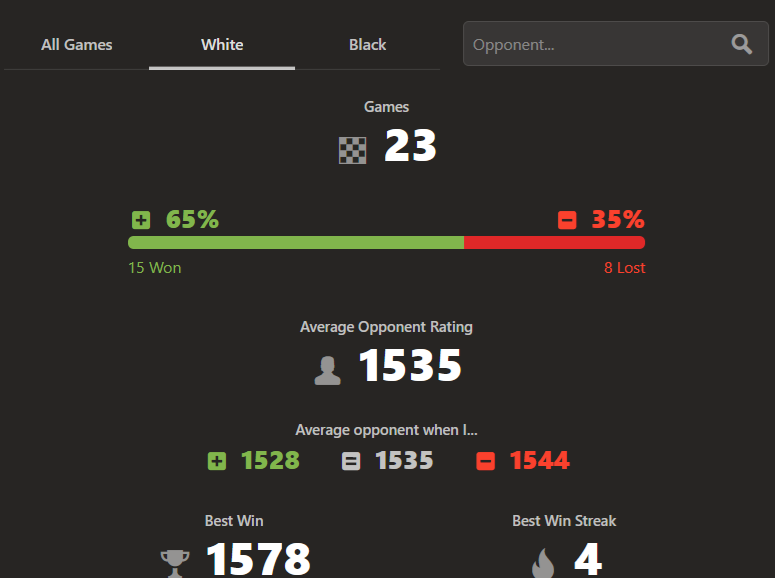
Task: Click the person icon beside average rating
Action: pyautogui.click(x=328, y=370)
